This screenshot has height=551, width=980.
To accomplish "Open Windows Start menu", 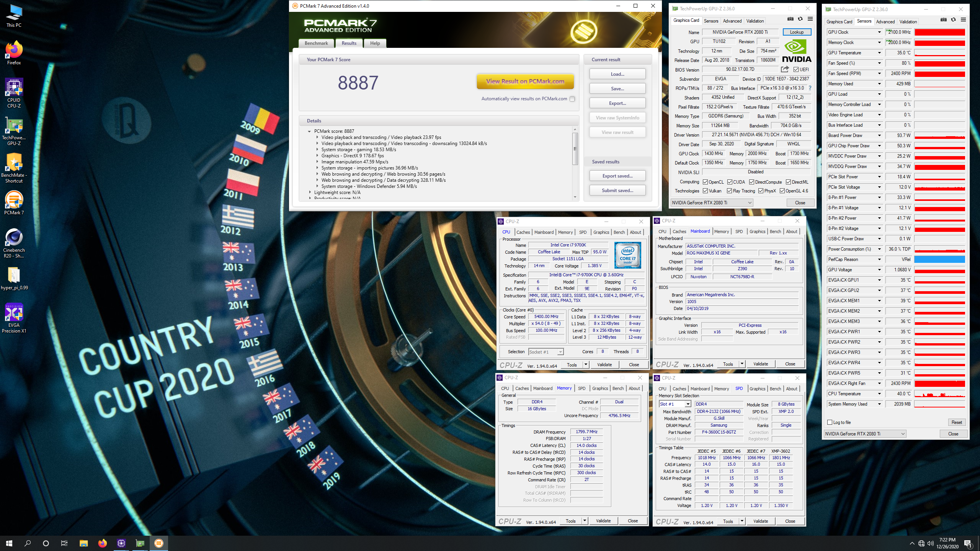I will (9, 543).
